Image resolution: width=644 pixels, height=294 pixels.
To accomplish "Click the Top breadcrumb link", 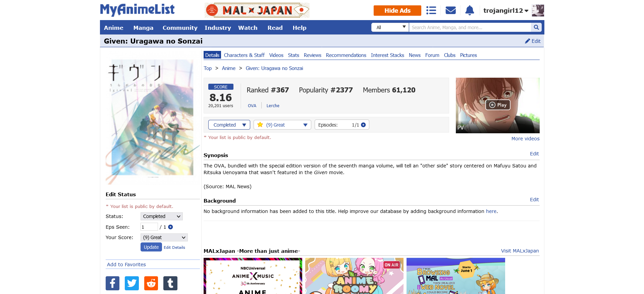I will click(x=208, y=68).
